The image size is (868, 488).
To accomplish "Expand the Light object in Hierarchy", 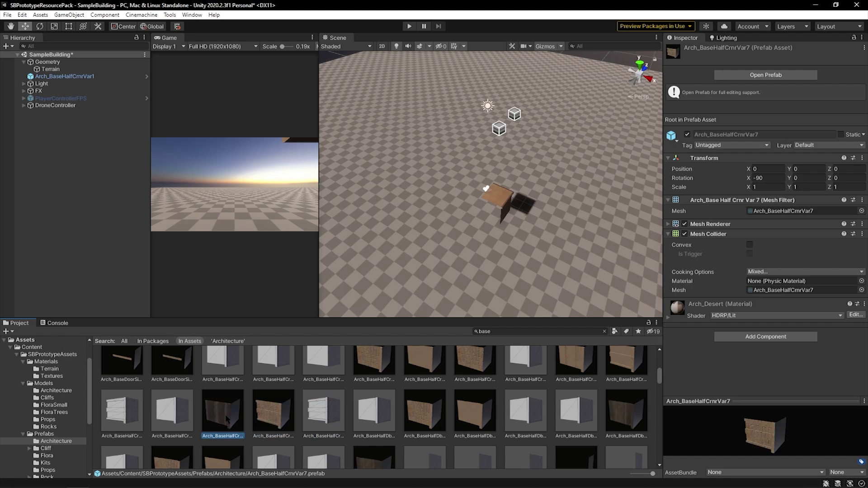I will point(24,84).
